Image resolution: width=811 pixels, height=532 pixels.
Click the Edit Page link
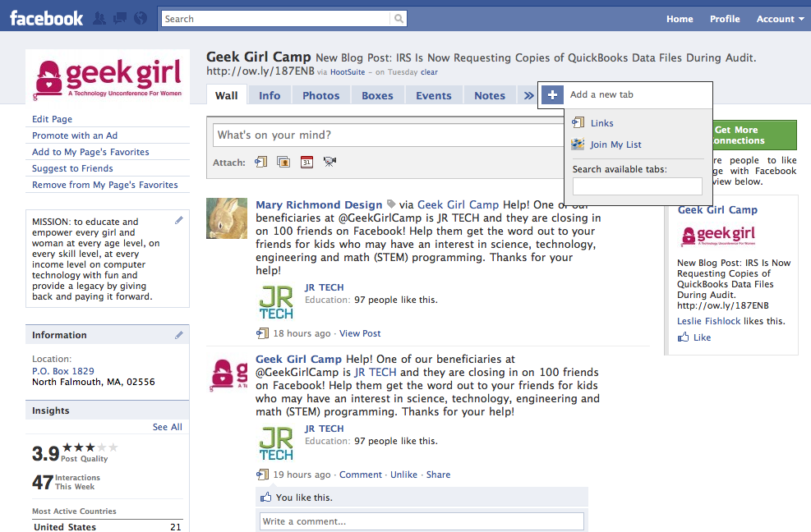53,119
